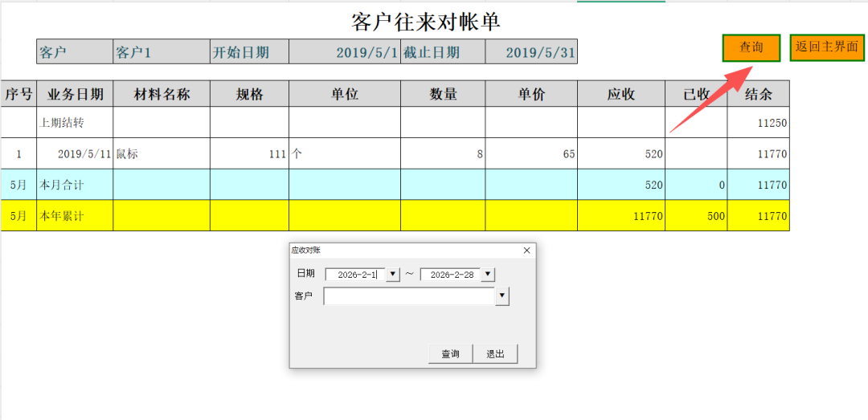Click the 材料名称 column header
Image resolution: width=868 pixels, height=420 pixels.
point(162,94)
